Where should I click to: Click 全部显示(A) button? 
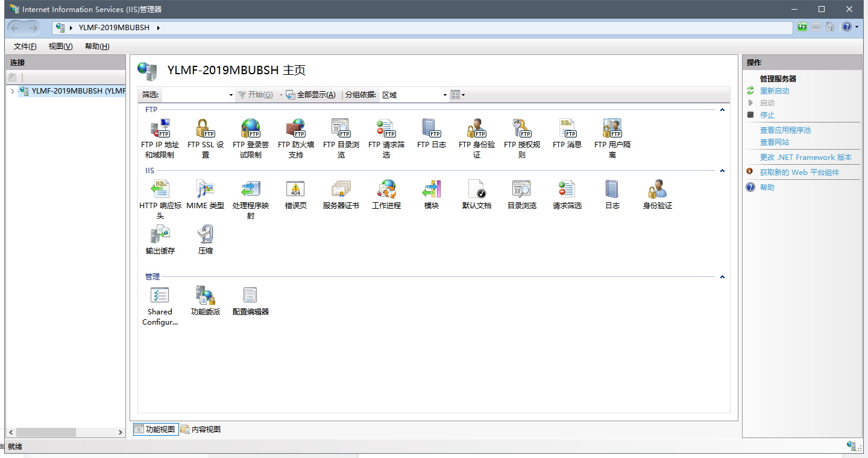(310, 95)
